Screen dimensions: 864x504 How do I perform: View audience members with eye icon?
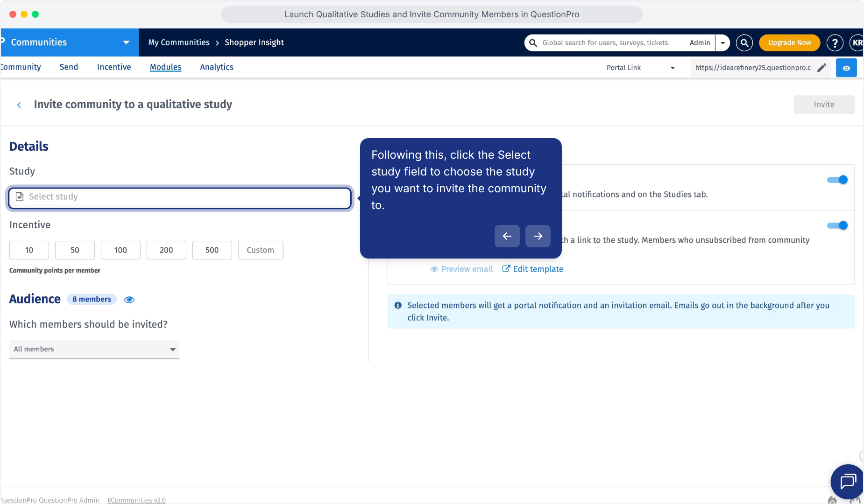[129, 300]
